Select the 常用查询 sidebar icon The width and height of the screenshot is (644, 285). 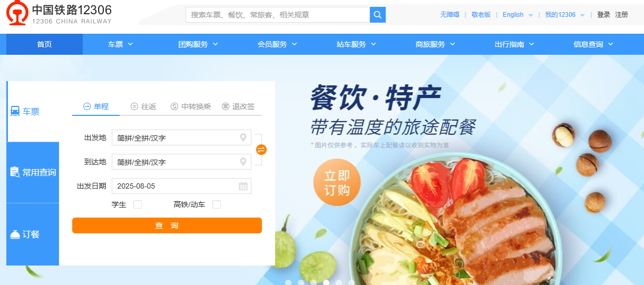(15, 172)
